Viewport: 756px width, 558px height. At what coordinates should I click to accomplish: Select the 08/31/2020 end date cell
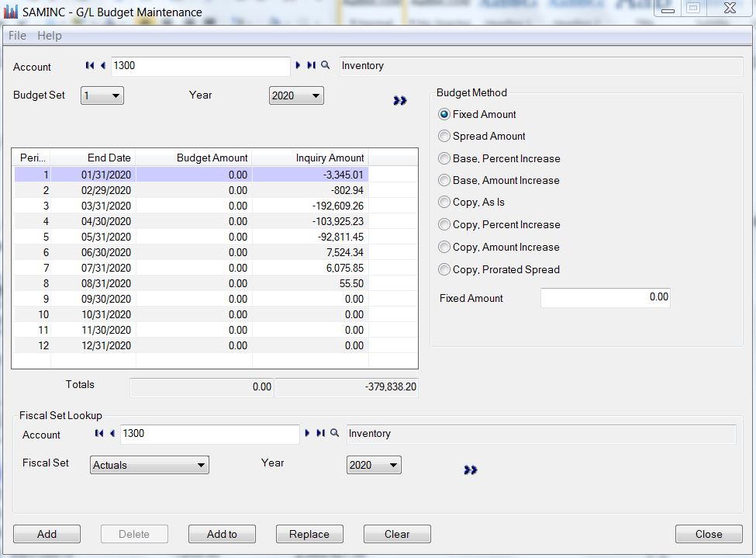coord(94,283)
